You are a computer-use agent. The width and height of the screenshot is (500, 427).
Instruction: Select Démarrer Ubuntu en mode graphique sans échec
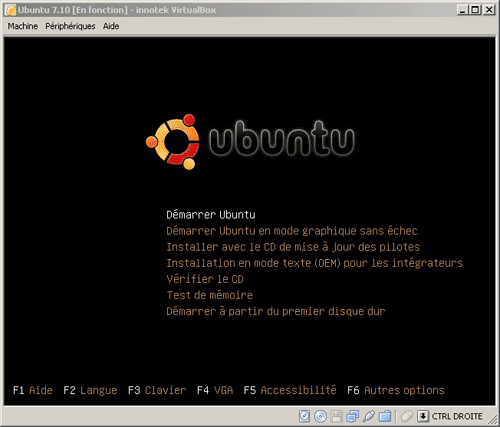(292, 231)
